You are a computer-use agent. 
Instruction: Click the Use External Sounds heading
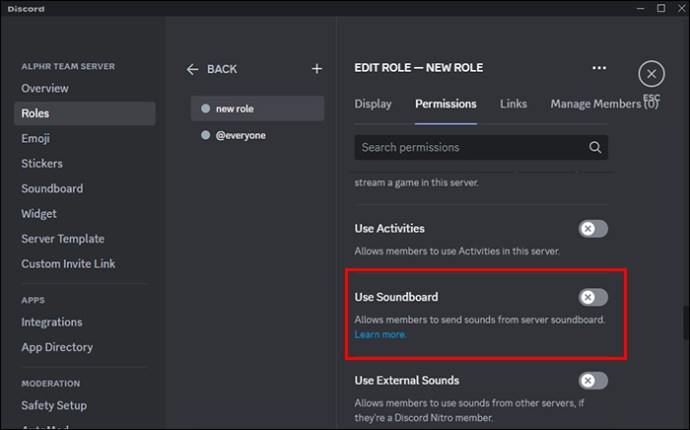tap(407, 381)
